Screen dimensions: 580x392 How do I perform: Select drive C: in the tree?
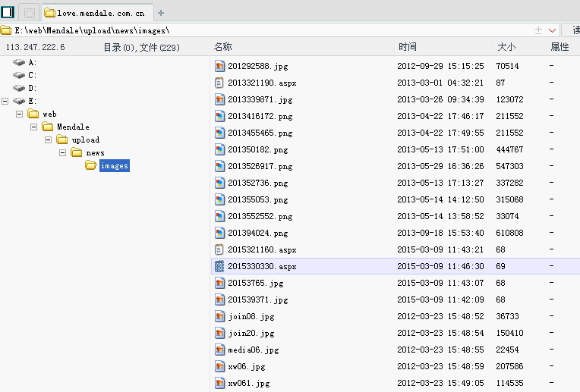click(x=25, y=75)
